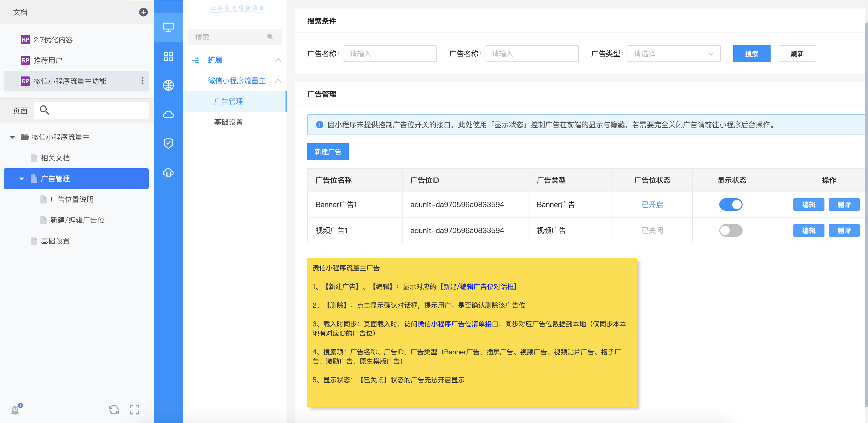The height and width of the screenshot is (423, 868).
Task: Click the monitor icon in blue sidebar
Action: [168, 27]
